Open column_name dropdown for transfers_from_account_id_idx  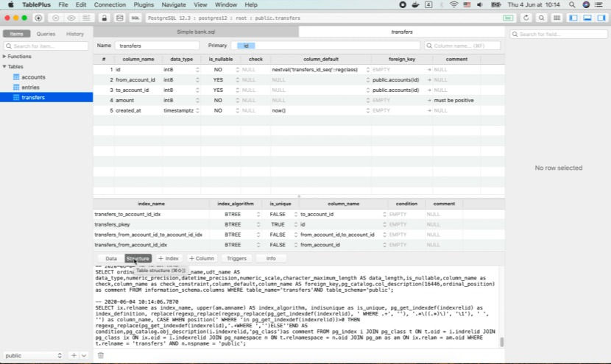(x=384, y=245)
